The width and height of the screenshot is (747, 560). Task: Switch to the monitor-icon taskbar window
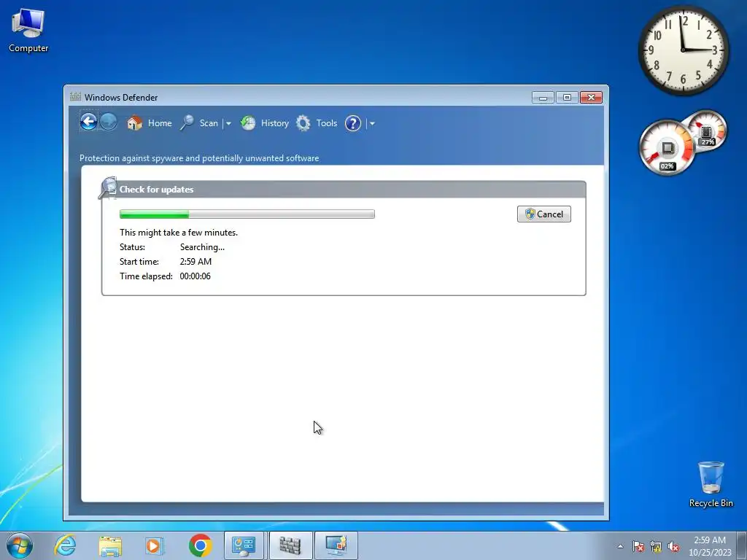[x=336, y=545]
